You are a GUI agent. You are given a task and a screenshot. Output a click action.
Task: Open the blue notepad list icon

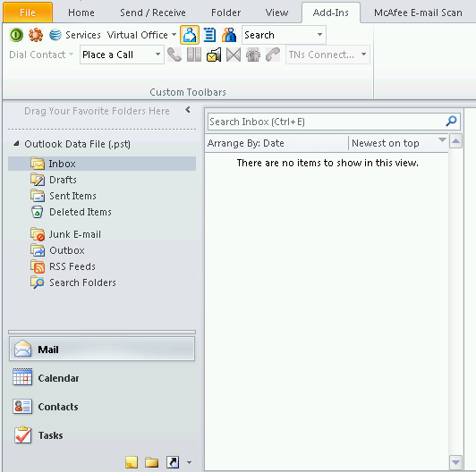[x=209, y=35]
